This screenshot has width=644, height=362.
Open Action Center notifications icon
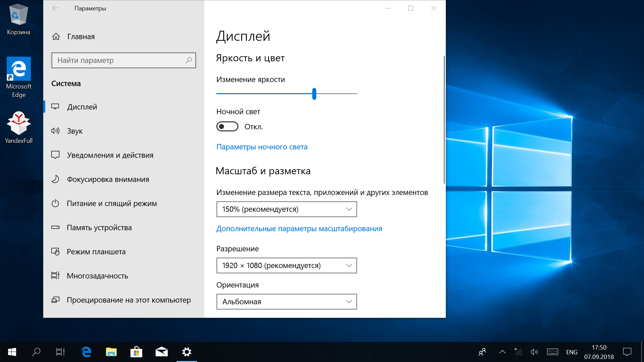[627, 352]
